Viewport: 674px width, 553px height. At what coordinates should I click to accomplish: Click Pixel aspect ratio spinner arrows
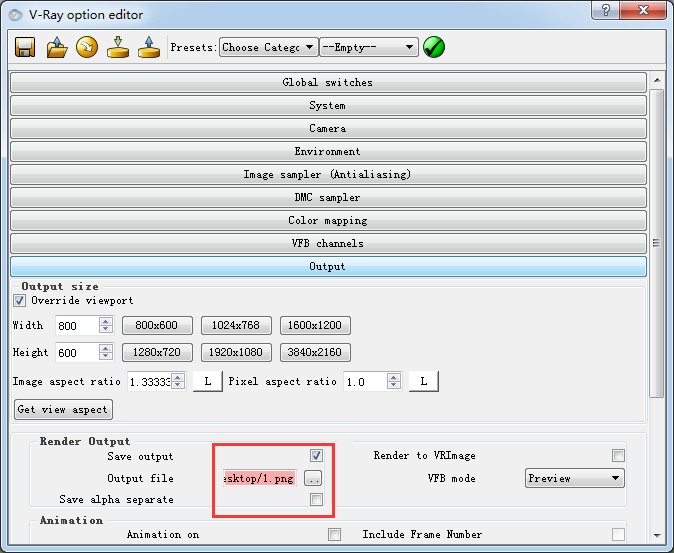[x=394, y=382]
